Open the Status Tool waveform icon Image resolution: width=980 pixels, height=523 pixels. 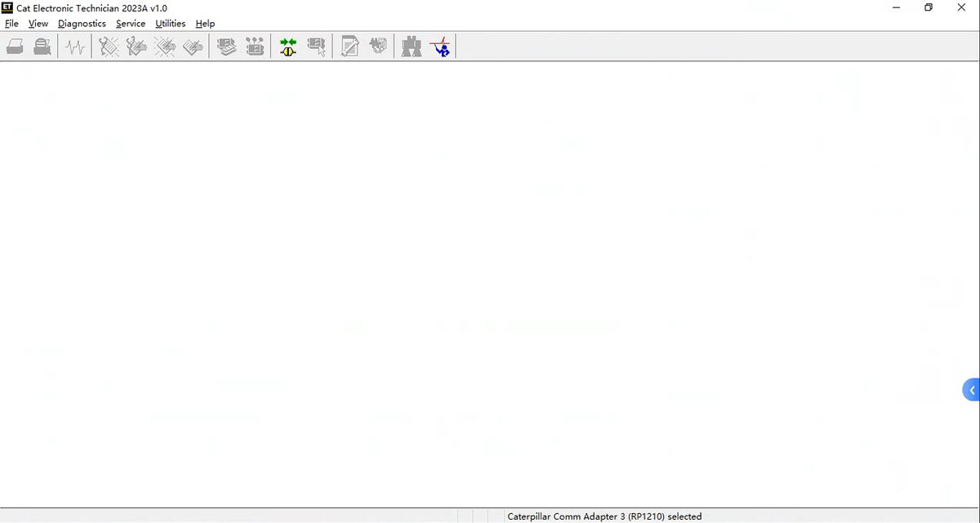tap(76, 47)
